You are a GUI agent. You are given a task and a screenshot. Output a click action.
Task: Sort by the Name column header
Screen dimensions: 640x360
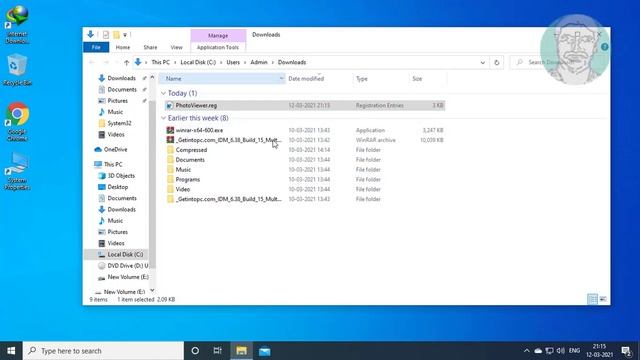[x=222, y=78]
